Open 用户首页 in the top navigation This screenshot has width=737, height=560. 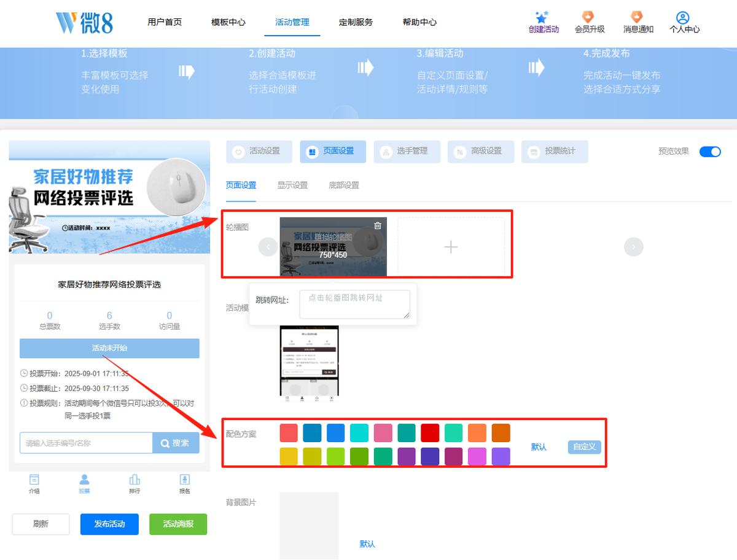(165, 22)
